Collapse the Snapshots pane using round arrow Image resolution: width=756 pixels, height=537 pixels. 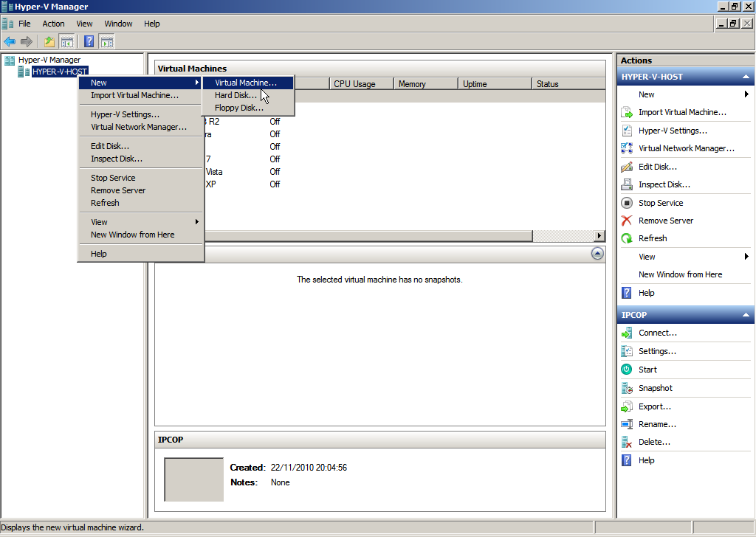[x=597, y=254]
